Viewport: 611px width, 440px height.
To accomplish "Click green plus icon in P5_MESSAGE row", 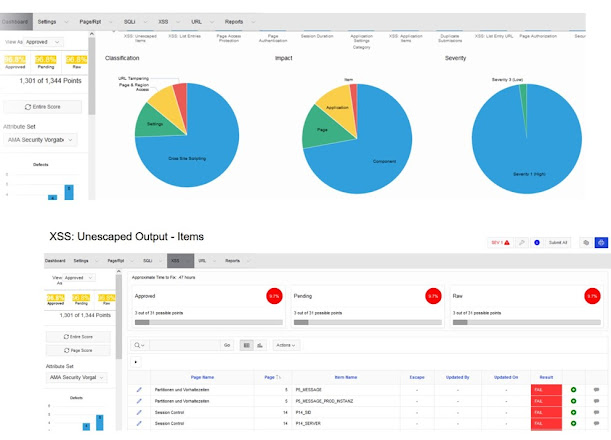I will (573, 390).
